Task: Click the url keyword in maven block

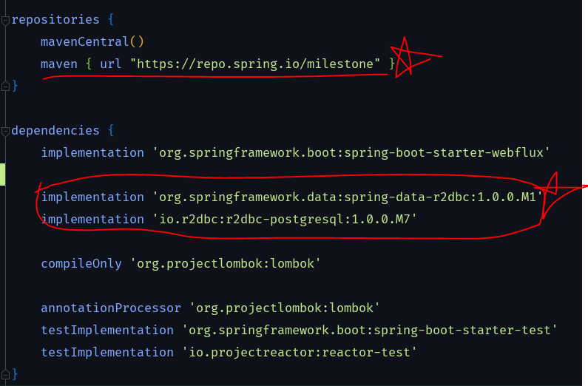Action: [x=111, y=64]
